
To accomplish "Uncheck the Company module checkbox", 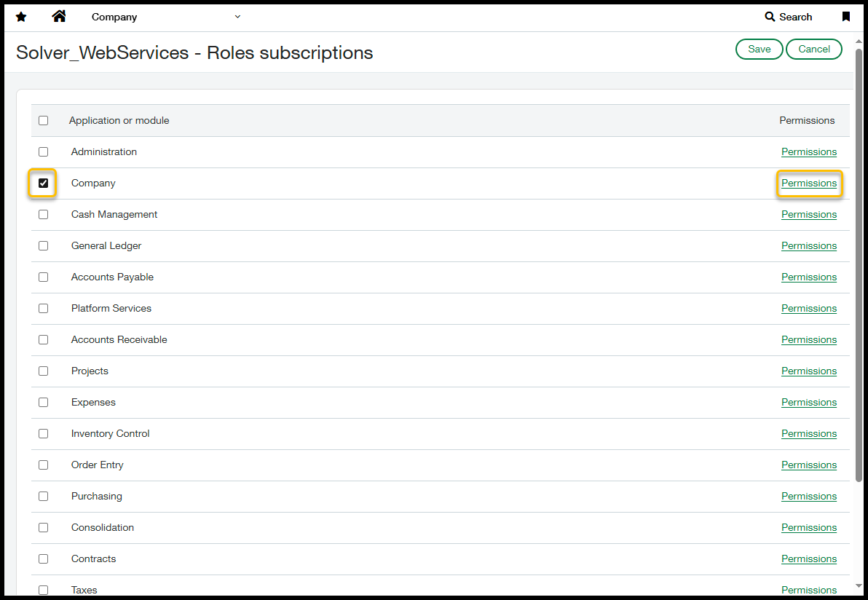I will (x=44, y=183).
